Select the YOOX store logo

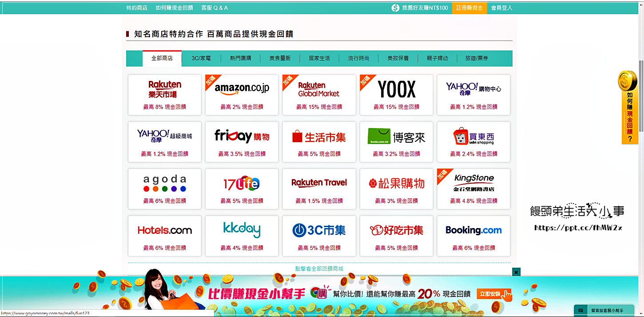pyautogui.click(x=396, y=89)
